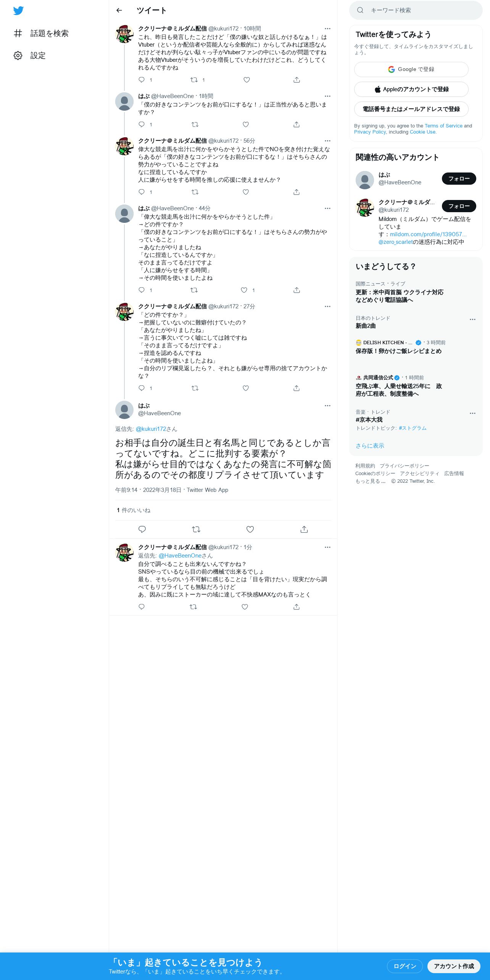Follow ククリーナ@ミルダム account
This screenshot has width=490, height=980.
pos(459,206)
